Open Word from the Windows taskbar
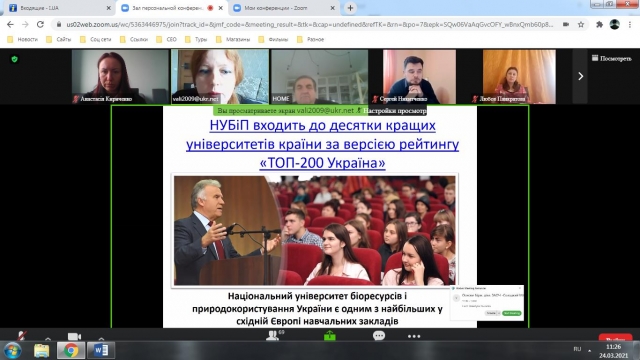640x360 pixels. 101,350
